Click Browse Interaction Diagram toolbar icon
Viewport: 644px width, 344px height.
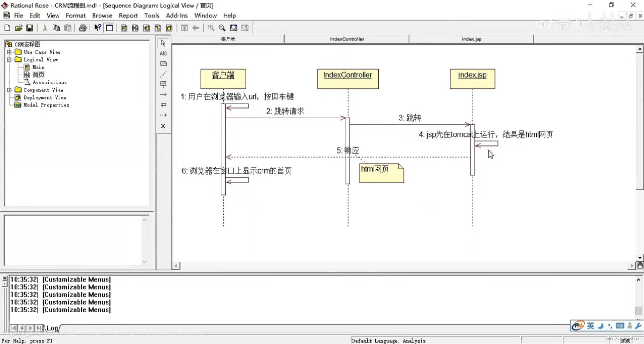pyautogui.click(x=135, y=28)
